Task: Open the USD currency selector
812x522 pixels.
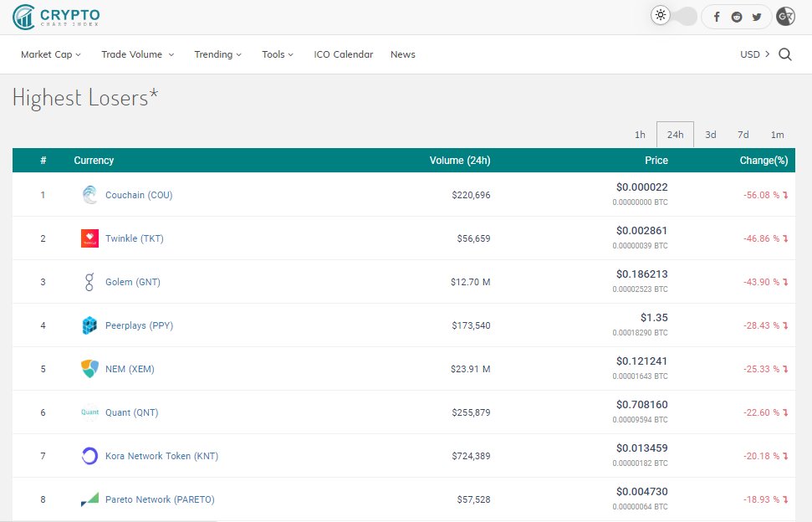Action: click(x=754, y=54)
